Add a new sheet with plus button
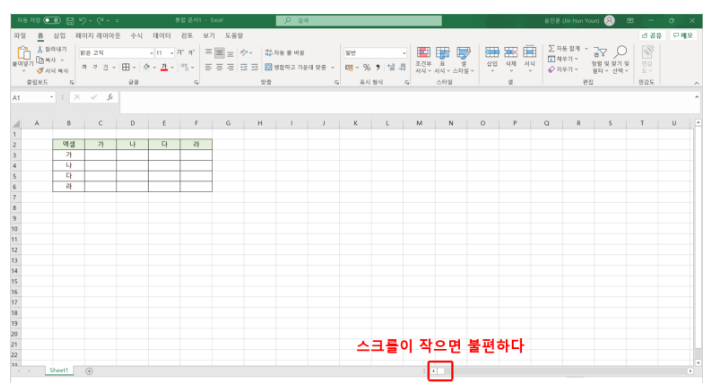This screenshot has height=388, width=713. 89,371
